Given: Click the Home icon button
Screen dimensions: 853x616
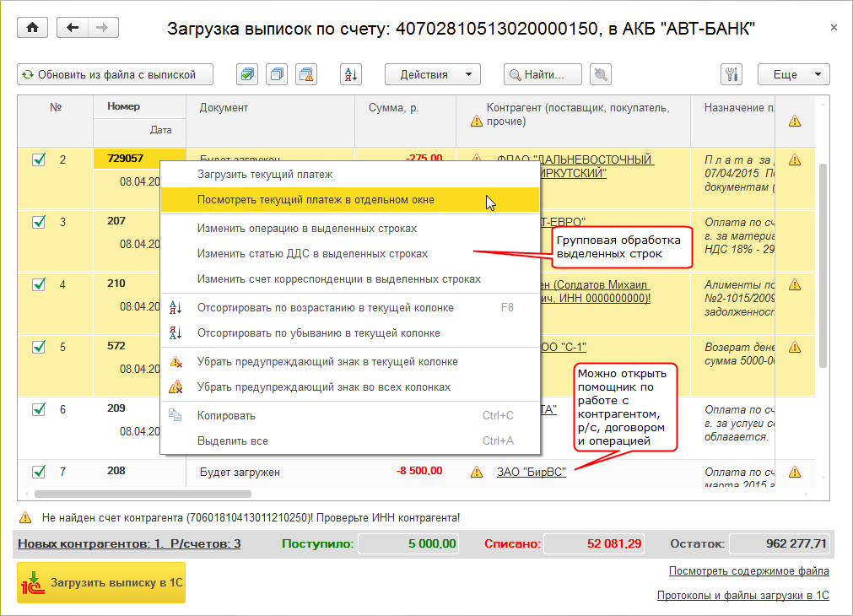Looking at the screenshot, I should tap(33, 28).
